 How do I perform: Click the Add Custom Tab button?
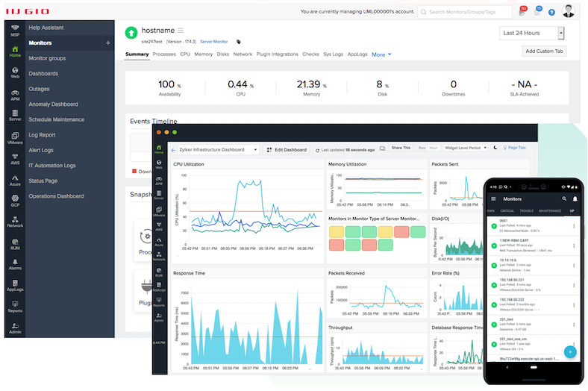(x=544, y=51)
